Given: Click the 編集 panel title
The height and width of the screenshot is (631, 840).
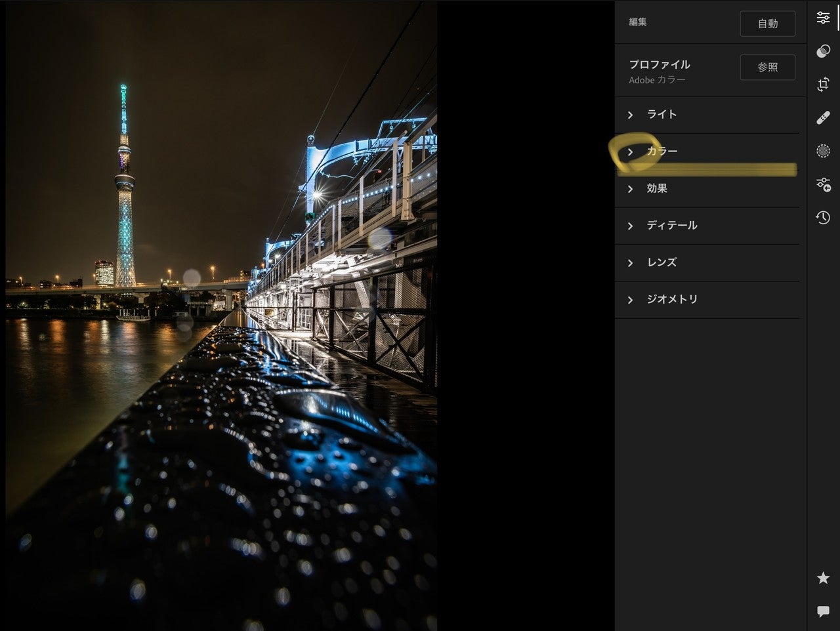Looking at the screenshot, I should pos(638,22).
